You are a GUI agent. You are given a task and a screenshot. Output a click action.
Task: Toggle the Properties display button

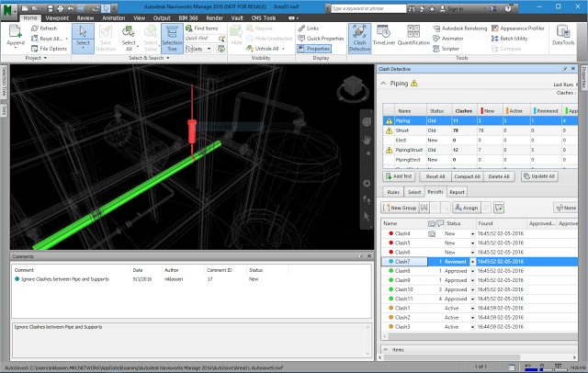coord(314,49)
